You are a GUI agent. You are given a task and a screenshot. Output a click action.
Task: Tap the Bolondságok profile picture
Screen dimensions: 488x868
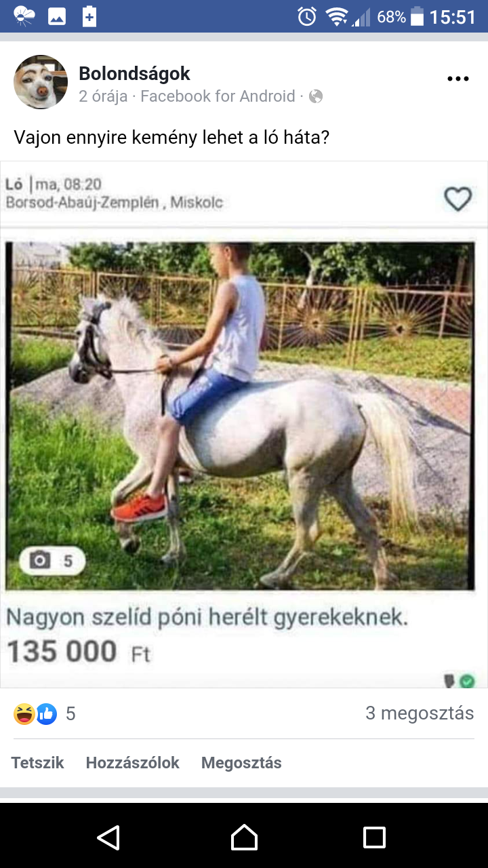(x=41, y=82)
